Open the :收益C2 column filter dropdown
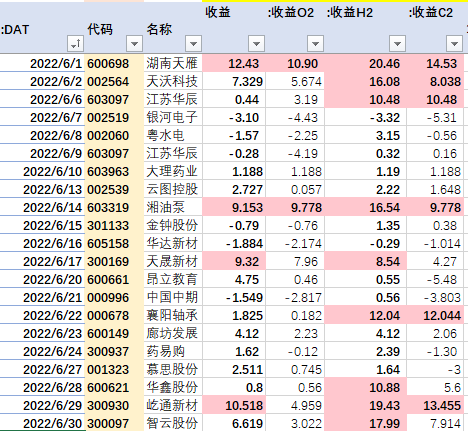 click(454, 43)
